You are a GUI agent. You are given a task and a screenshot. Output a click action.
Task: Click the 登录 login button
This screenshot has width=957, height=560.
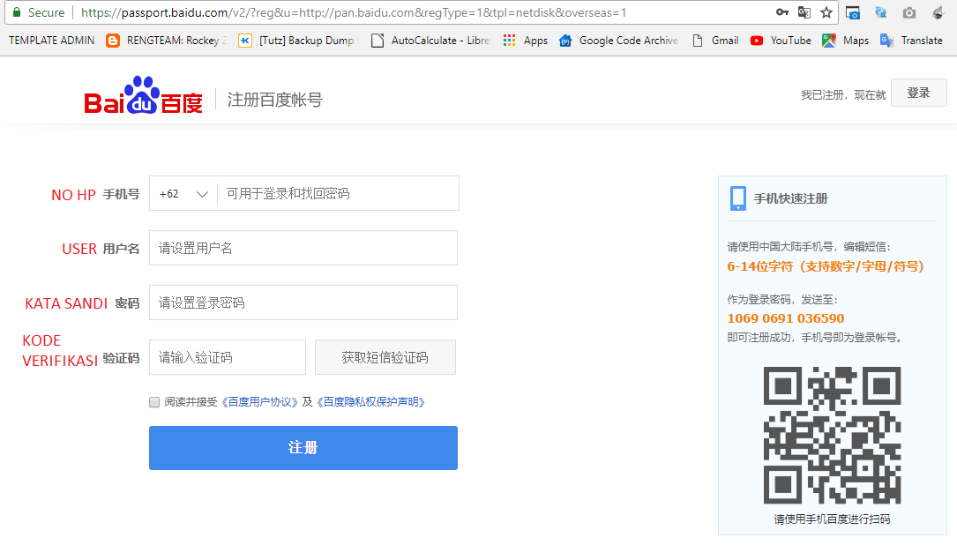tap(918, 92)
